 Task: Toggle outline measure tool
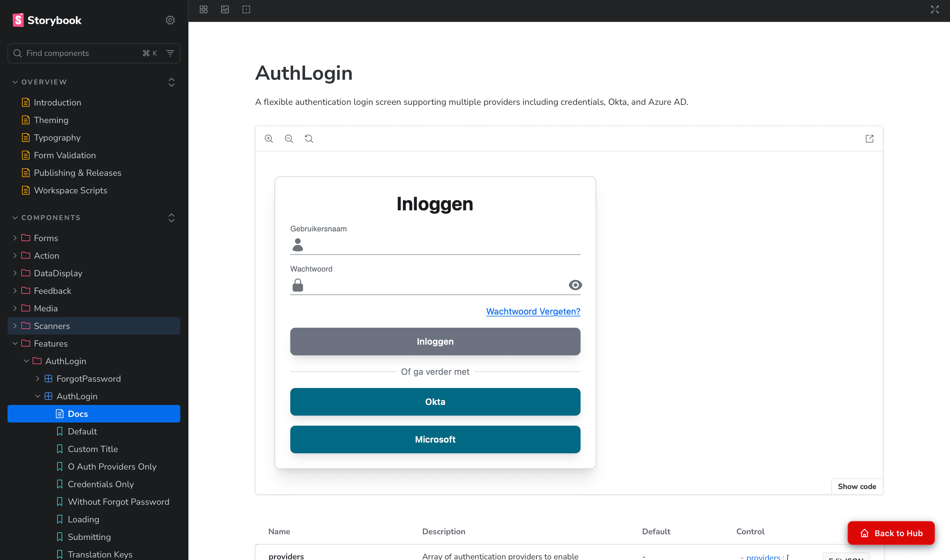coord(246,9)
